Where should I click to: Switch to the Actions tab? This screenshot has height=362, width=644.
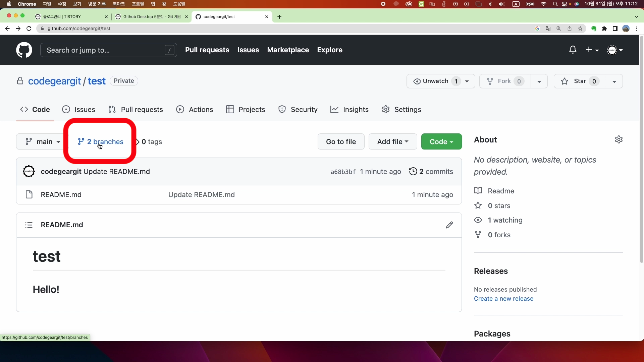click(x=195, y=110)
